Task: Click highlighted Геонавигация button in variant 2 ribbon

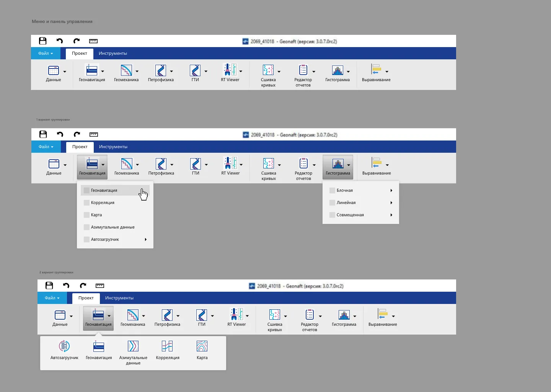Action: pyautogui.click(x=98, y=318)
